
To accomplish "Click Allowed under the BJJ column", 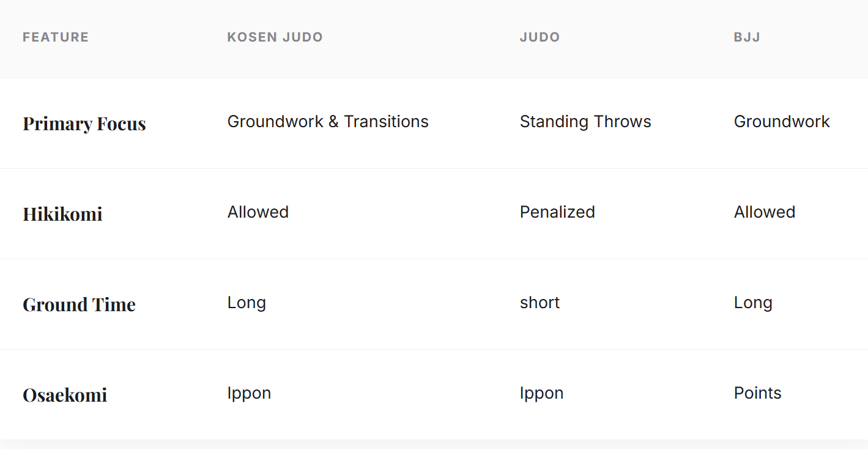I will coord(765,212).
